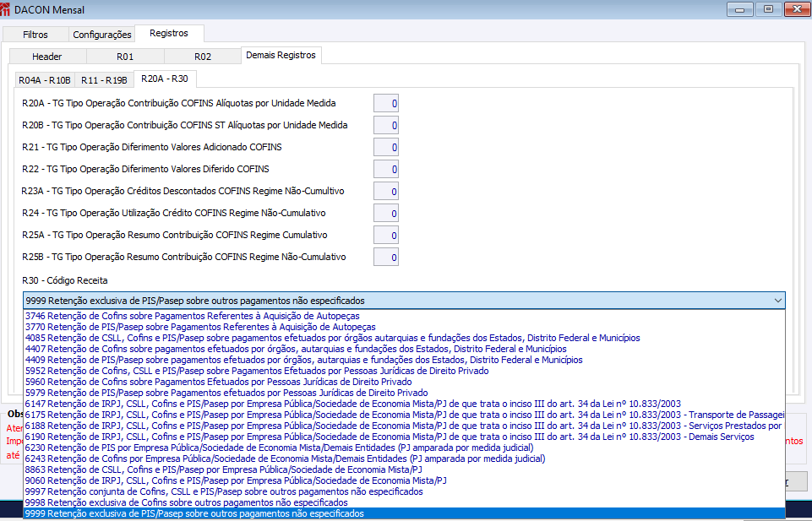Switch to the R11 - R19B tab

click(104, 80)
